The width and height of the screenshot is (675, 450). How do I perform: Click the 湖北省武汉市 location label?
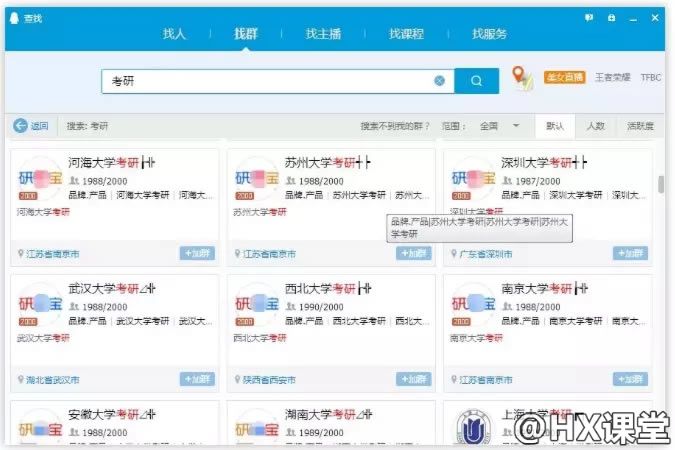[x=53, y=380]
